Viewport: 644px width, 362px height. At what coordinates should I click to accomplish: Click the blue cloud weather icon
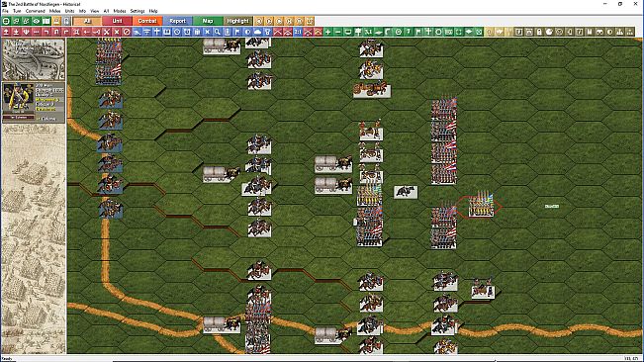[x=257, y=32]
